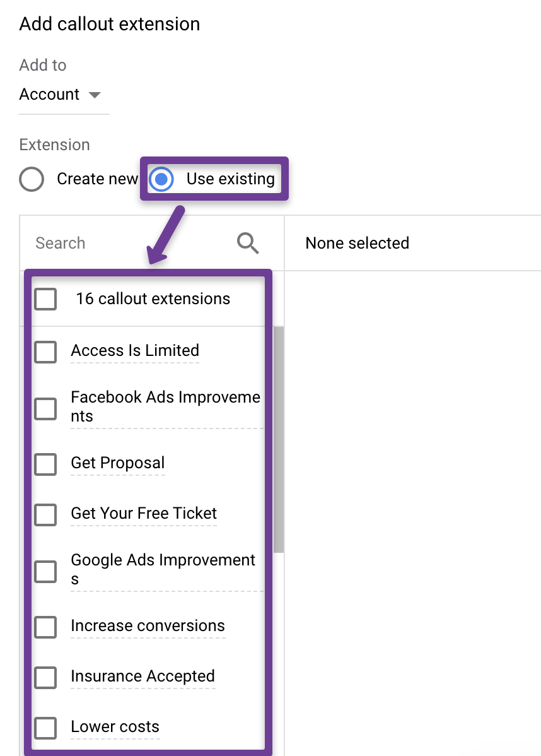Viewport: 541px width, 756px height.
Task: Select the Create new radio button
Action: tap(32, 179)
